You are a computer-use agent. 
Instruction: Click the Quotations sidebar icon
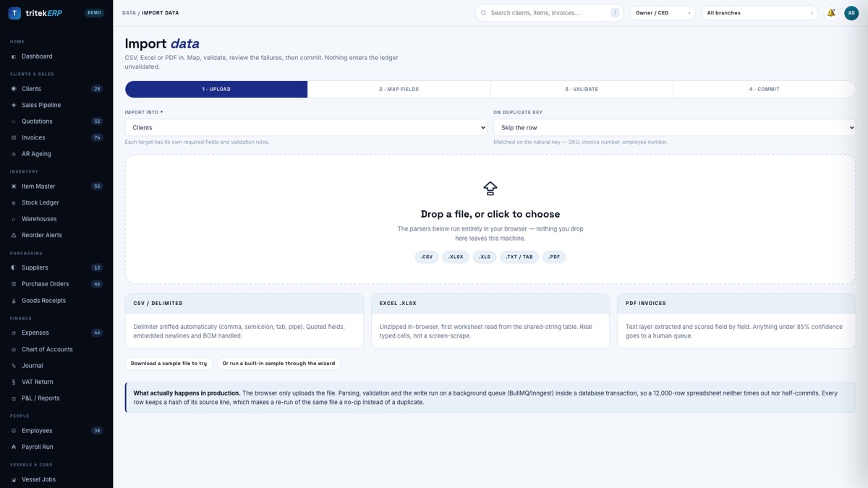[14, 121]
